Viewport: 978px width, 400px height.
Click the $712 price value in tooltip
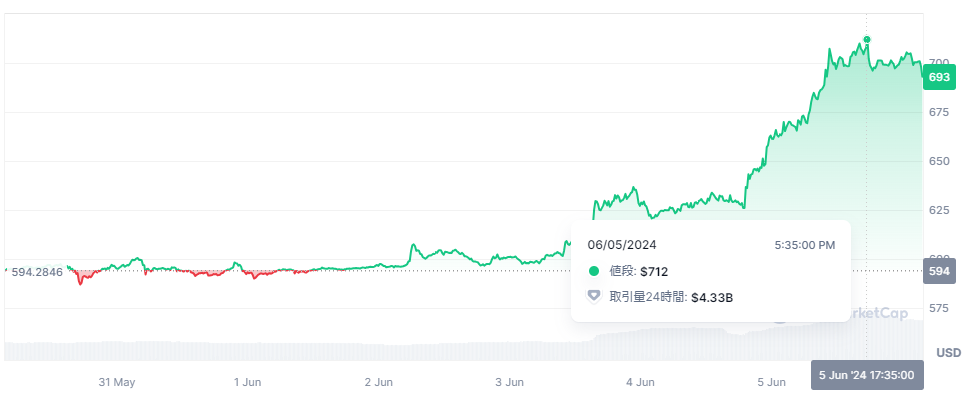click(654, 271)
